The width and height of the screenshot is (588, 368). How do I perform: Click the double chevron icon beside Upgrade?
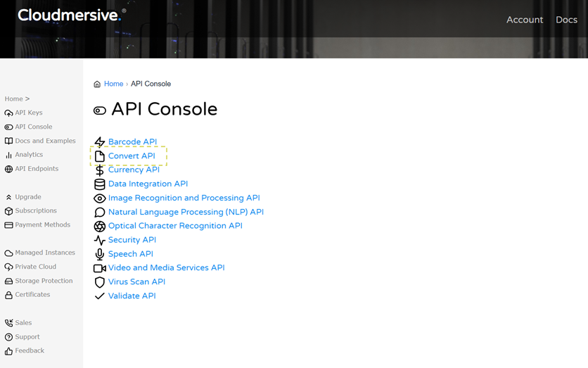pos(8,197)
